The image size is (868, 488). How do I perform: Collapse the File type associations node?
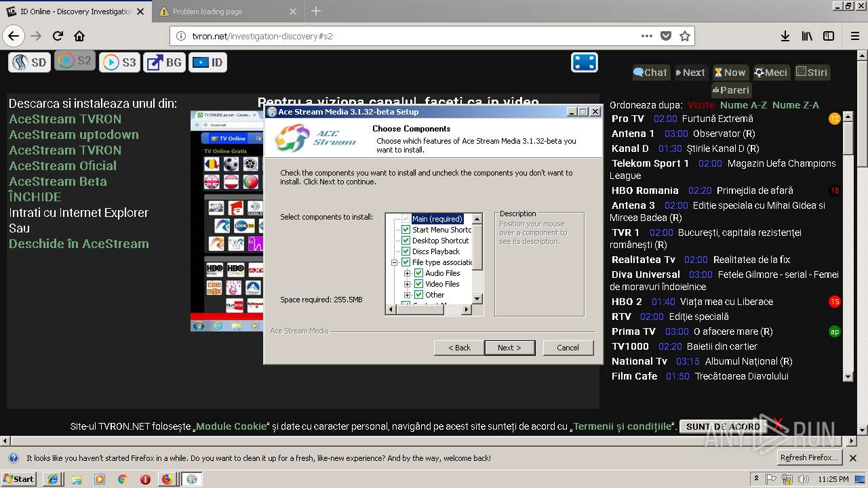point(394,262)
